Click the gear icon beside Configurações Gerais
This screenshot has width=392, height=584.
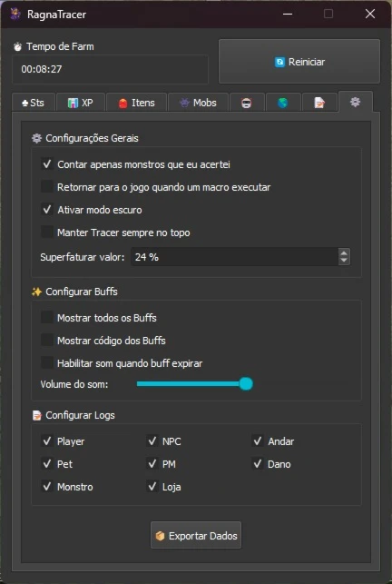pos(36,139)
